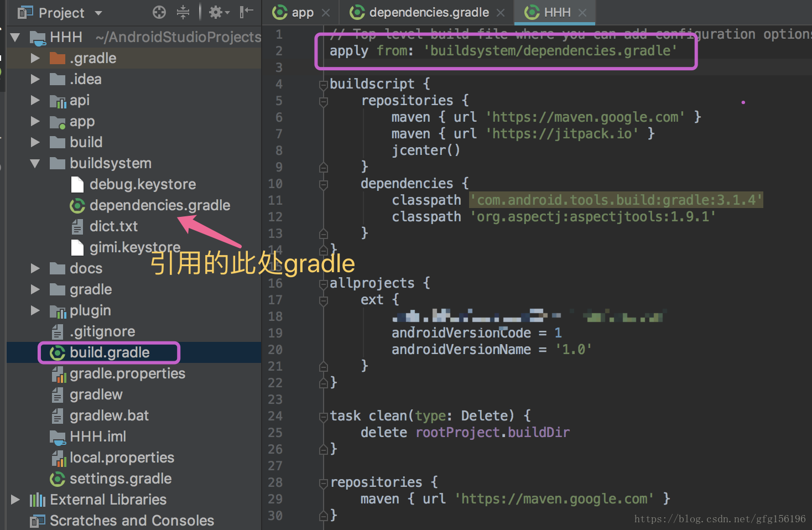Viewport: 812px width, 530px height.
Task: Open the Project view dropdown arrow
Action: (98, 13)
